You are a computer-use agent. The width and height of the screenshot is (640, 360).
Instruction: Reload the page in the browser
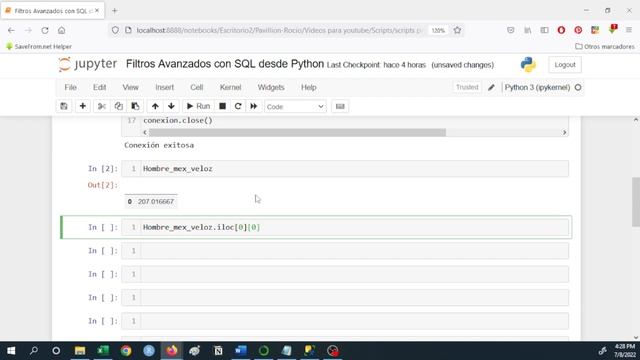click(x=45, y=30)
